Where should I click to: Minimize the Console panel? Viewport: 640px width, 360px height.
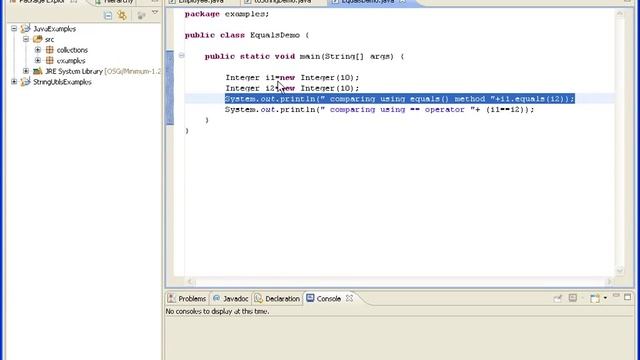tap(616, 296)
